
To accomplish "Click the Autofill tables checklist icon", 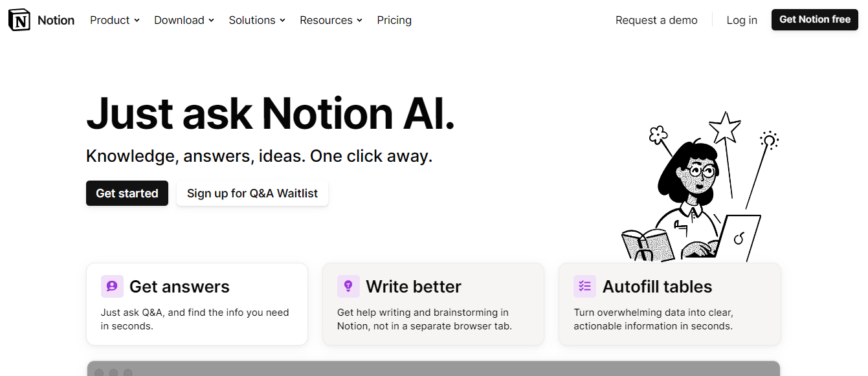I will [x=584, y=286].
